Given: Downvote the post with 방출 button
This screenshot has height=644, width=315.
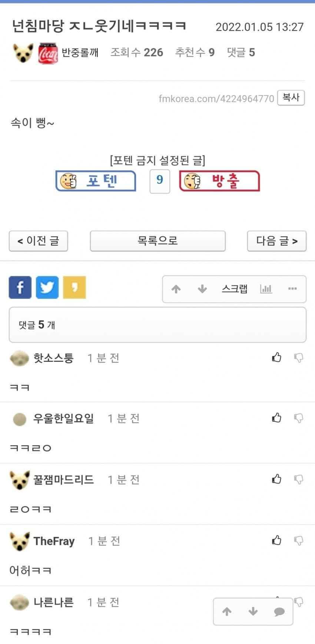Looking at the screenshot, I should point(219,181).
